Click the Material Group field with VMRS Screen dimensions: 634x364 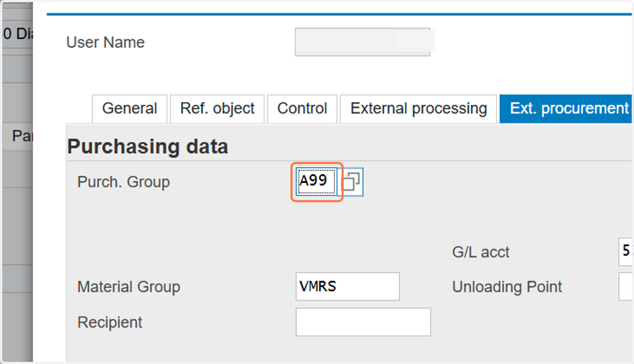348,286
